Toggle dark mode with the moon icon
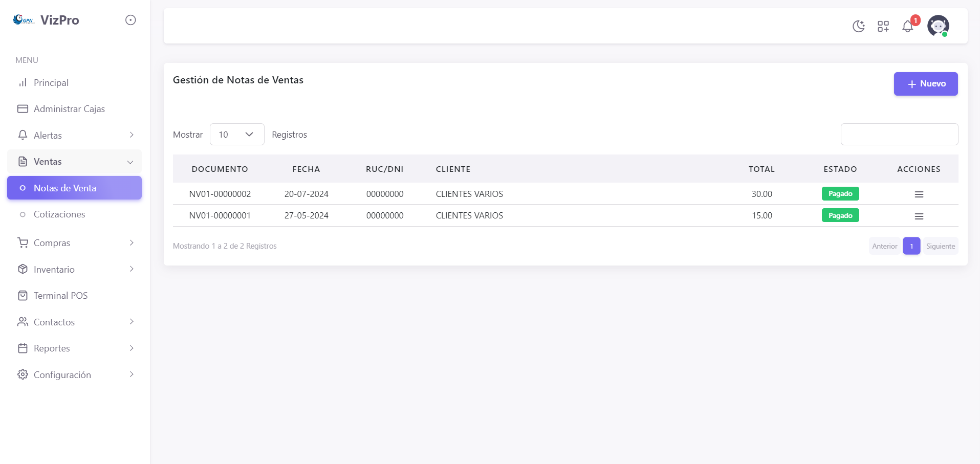The image size is (980, 464). [x=858, y=26]
